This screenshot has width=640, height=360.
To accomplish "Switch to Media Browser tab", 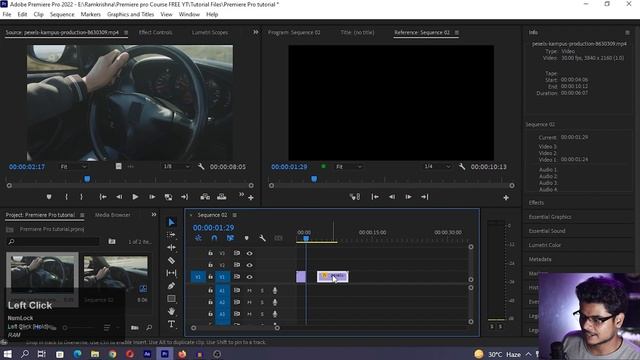I will (x=113, y=215).
